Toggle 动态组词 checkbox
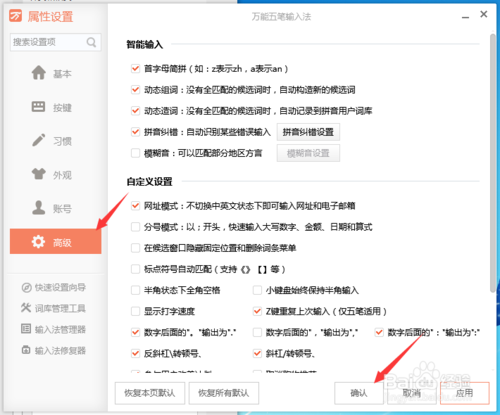Screen dimensions: 500x415 135,90
